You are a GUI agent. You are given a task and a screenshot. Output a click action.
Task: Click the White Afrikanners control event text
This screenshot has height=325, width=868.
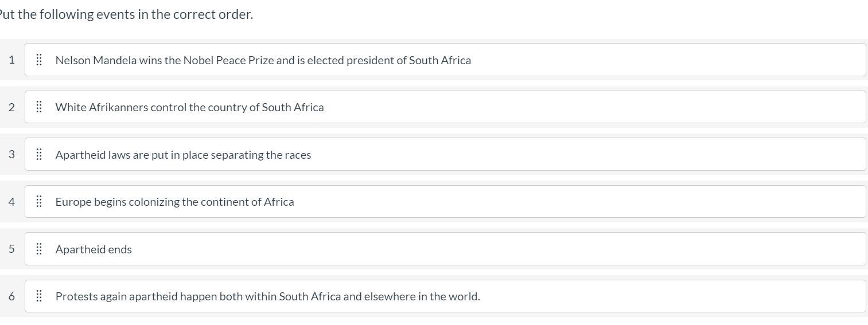189,107
